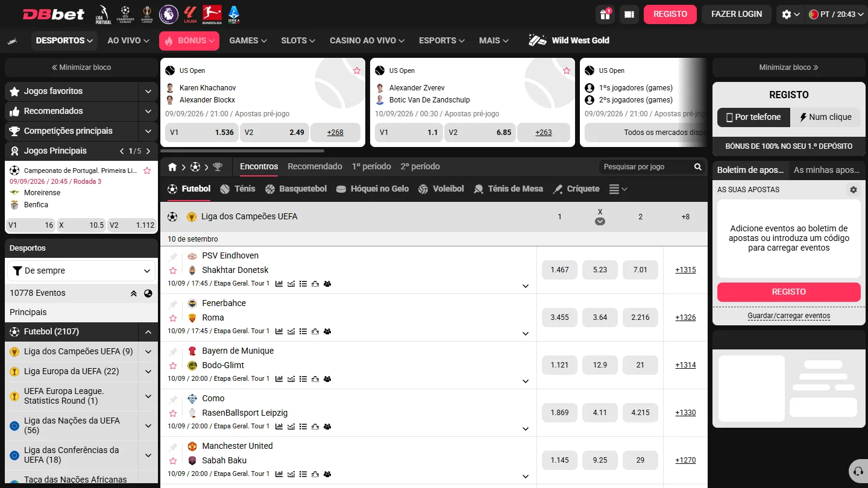Viewport: 868px width, 488px height.
Task: Collapse the Futebol (2107) section
Action: pos(148,332)
